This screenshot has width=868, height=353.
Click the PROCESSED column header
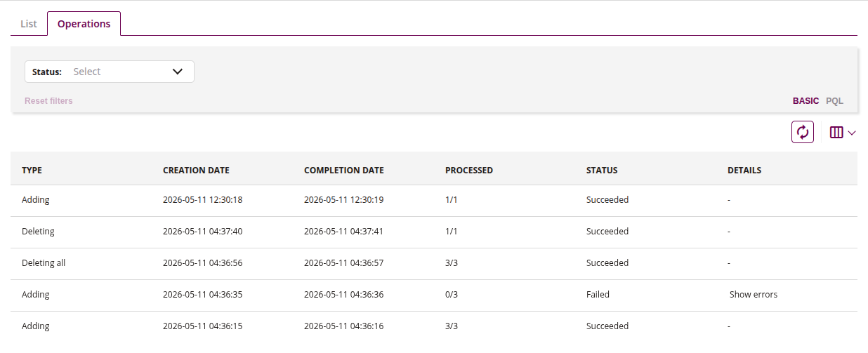[469, 171]
